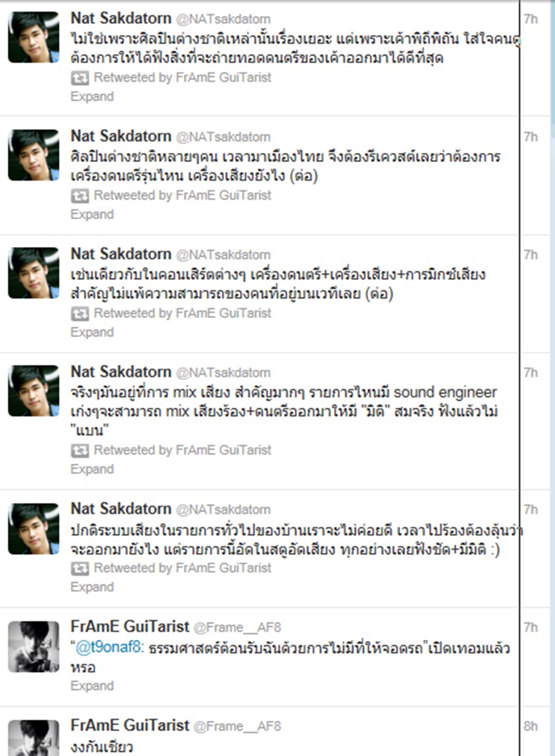Open Nat Sakdatorn avatar in first tweet
This screenshot has height=756, width=555.
34,37
